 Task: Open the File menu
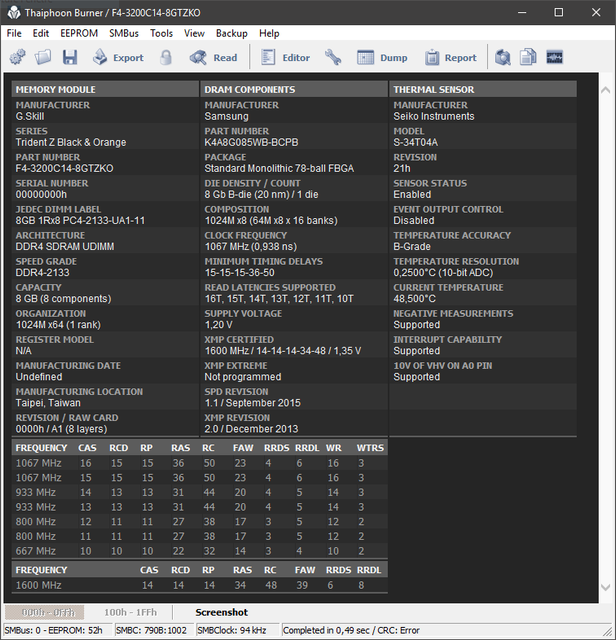tap(14, 33)
